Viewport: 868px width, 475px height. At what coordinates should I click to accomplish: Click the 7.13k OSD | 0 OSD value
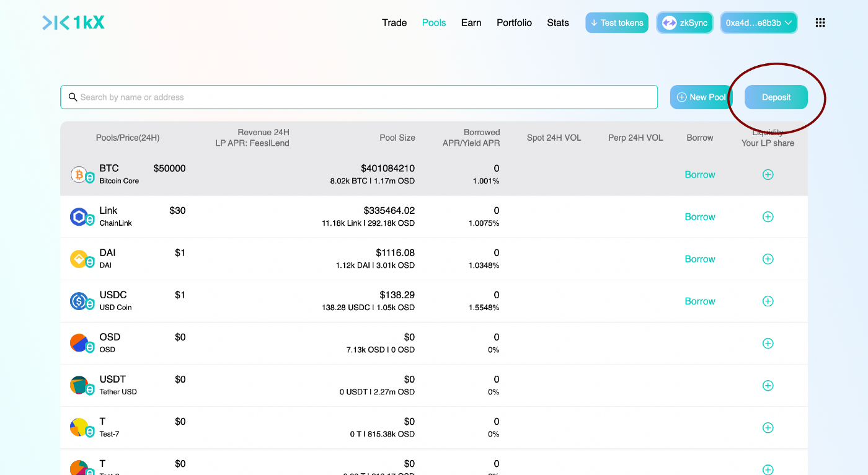[x=381, y=350]
